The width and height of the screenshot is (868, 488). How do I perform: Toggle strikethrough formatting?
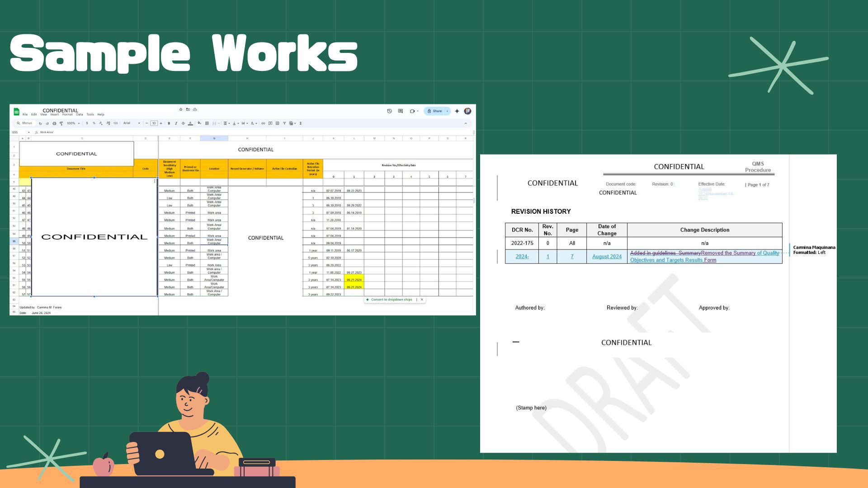point(183,123)
